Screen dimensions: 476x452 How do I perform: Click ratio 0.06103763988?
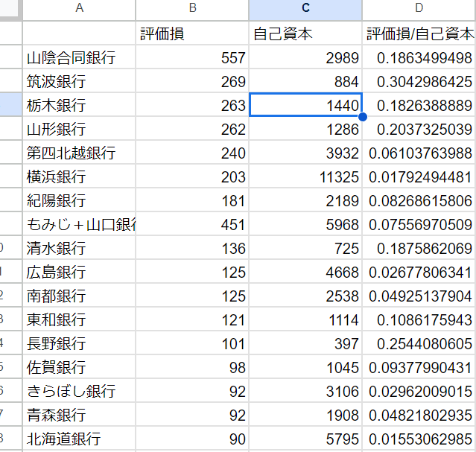coord(419,153)
